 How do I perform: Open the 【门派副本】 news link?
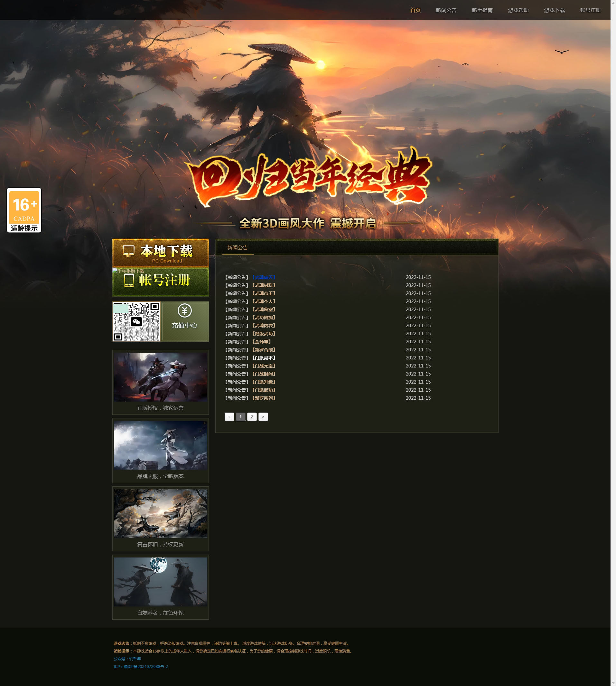coord(264,358)
